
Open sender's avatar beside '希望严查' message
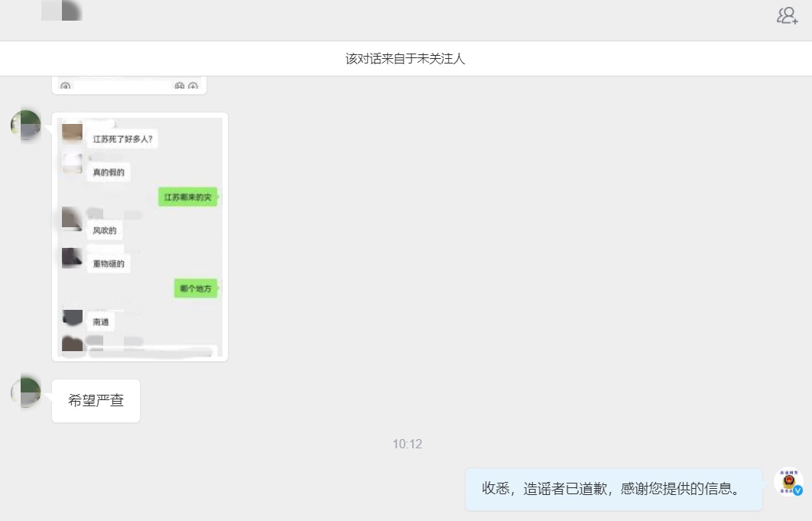click(x=25, y=392)
